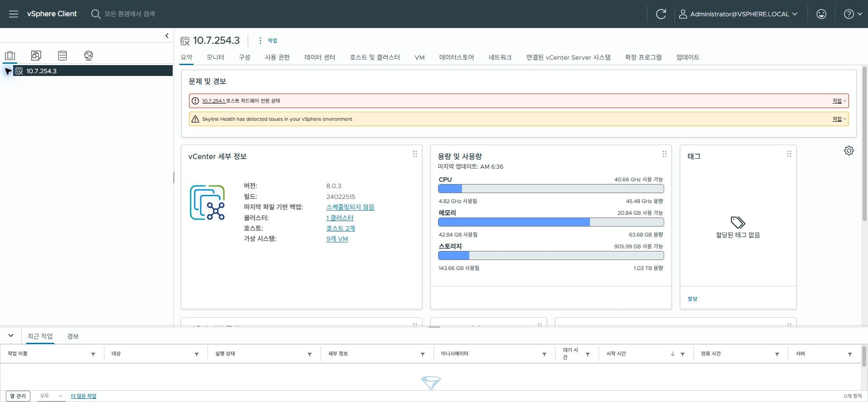Switch to the VM tab

coord(420,57)
